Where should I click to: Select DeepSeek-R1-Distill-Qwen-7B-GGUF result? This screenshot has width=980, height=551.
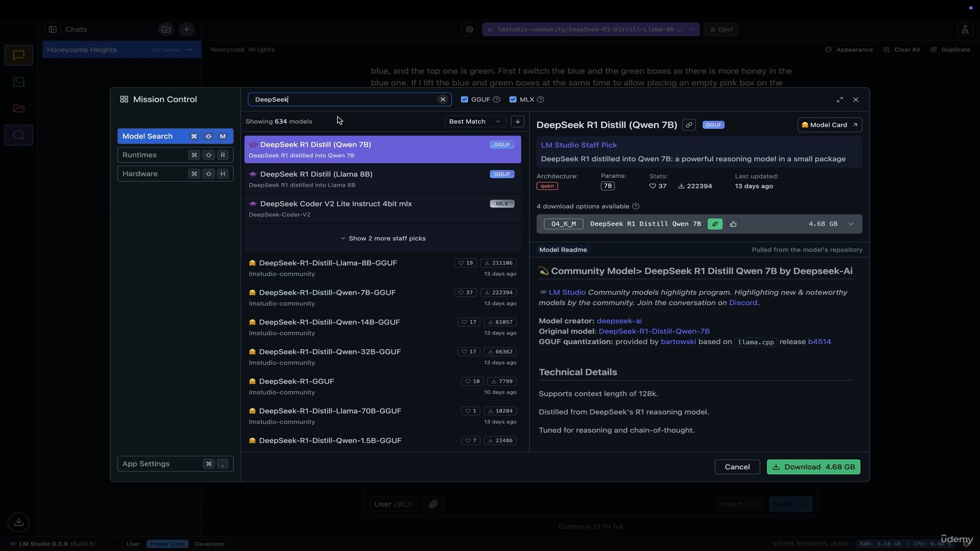[x=383, y=297]
